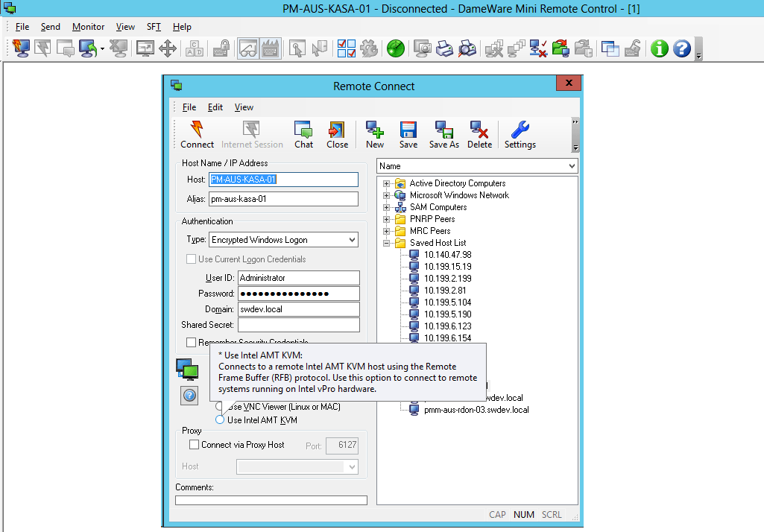Open View menu in Remote Connect dialog

(244, 107)
